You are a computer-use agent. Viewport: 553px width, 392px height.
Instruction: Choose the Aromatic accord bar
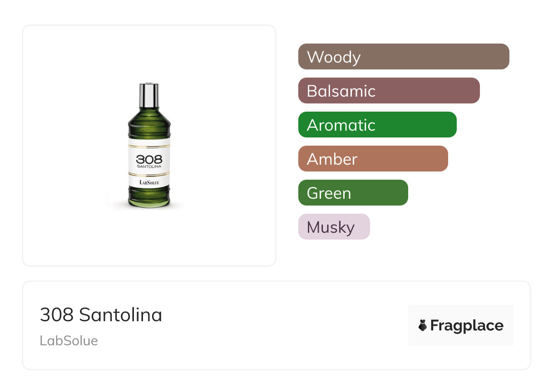pyautogui.click(x=377, y=125)
